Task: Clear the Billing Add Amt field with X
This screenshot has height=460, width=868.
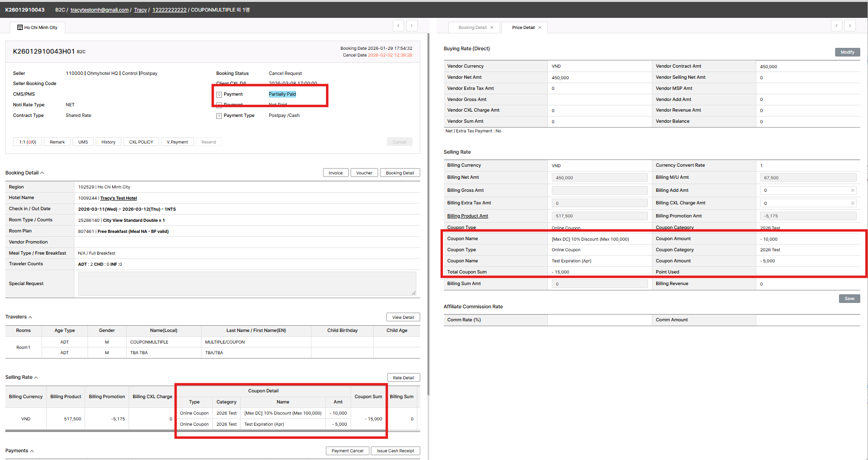Action: click(853, 190)
